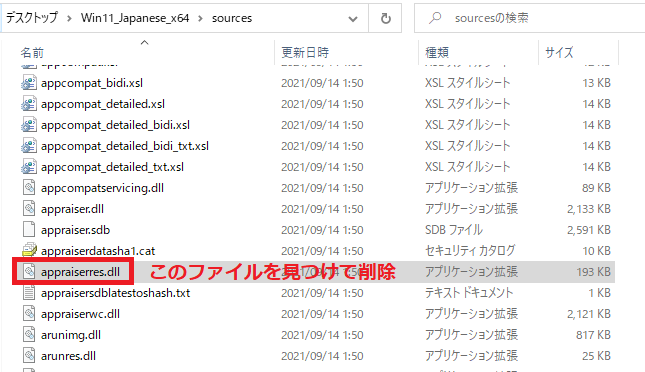Click the appraiser.sdb blank file icon
The height and width of the screenshot is (372, 645).
[x=29, y=230]
